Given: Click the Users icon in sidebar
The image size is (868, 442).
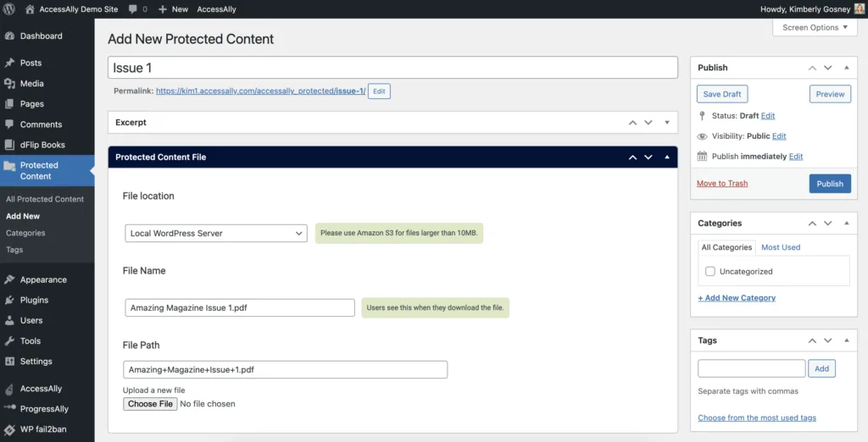Looking at the screenshot, I should click(9, 321).
